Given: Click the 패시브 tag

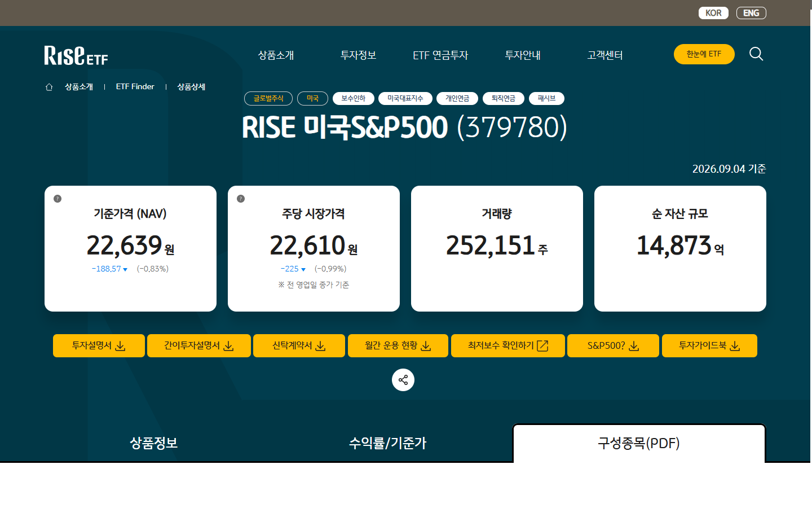Looking at the screenshot, I should [x=547, y=99].
